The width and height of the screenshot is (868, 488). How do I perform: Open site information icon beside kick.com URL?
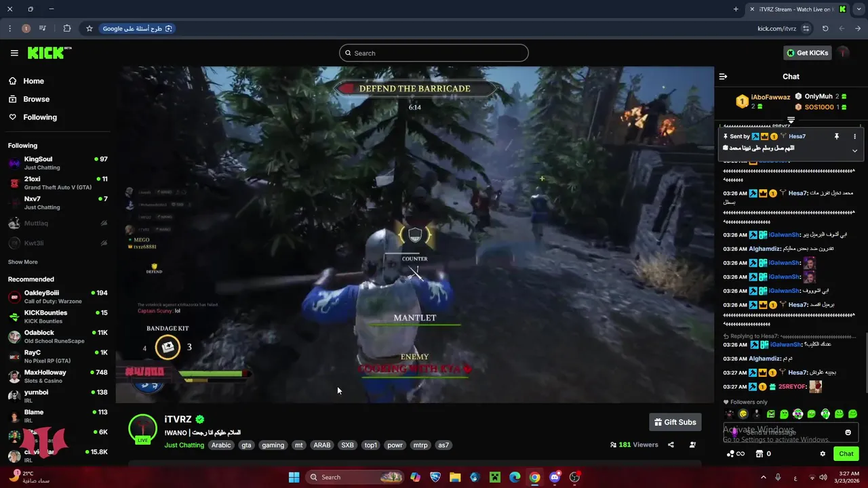pyautogui.click(x=806, y=28)
